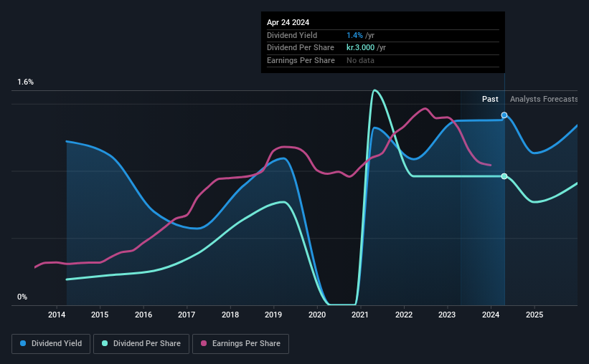Screen dimensions: 589x364
Task: Click the Past label on the chart
Action: click(490, 99)
